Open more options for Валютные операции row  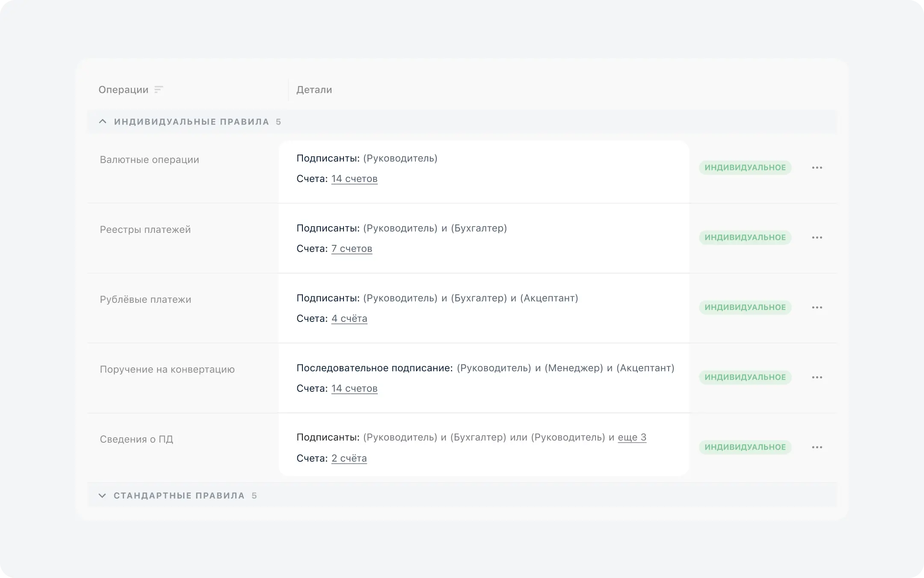click(817, 168)
